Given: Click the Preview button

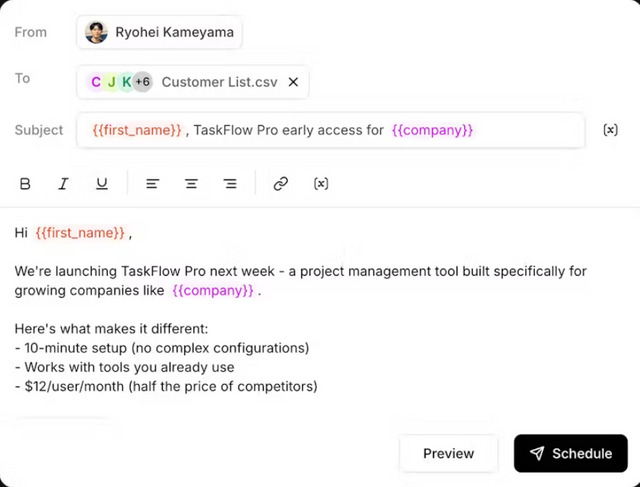Looking at the screenshot, I should 449,454.
